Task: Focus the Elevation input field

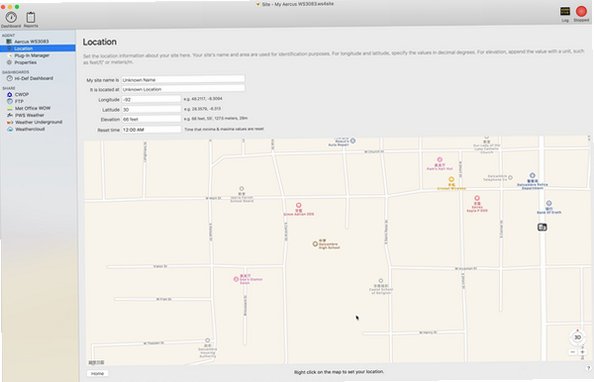Action: click(151, 119)
